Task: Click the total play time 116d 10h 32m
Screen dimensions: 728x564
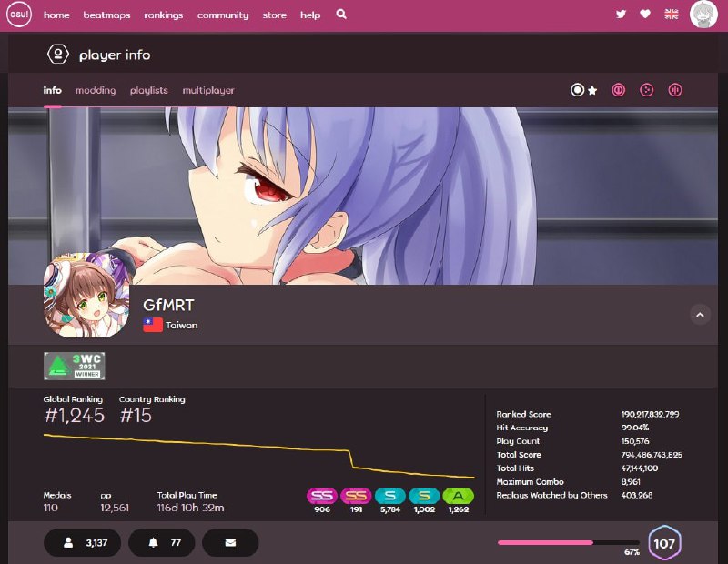Action: (x=190, y=508)
